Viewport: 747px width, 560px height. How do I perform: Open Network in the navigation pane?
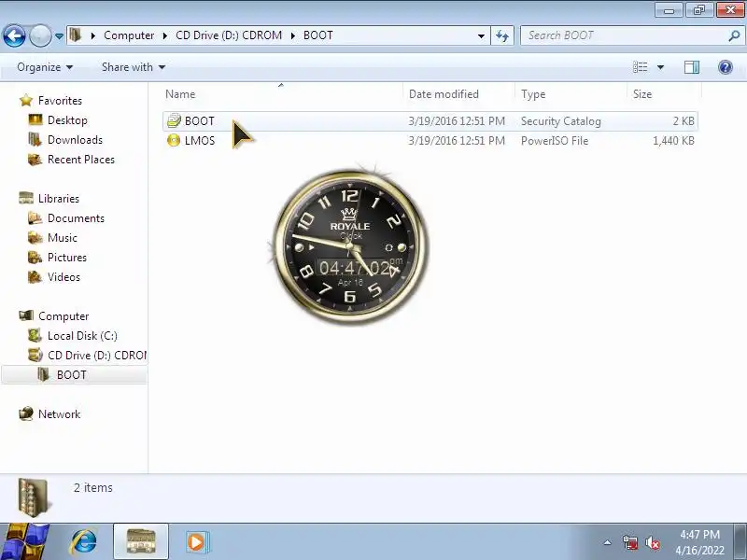point(59,413)
